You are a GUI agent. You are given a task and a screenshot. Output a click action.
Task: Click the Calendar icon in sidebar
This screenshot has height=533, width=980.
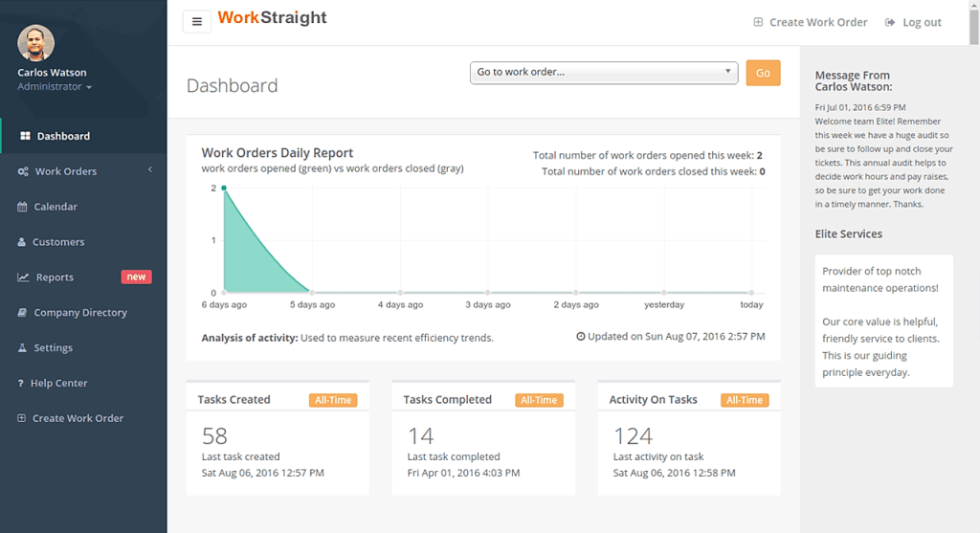[23, 207]
